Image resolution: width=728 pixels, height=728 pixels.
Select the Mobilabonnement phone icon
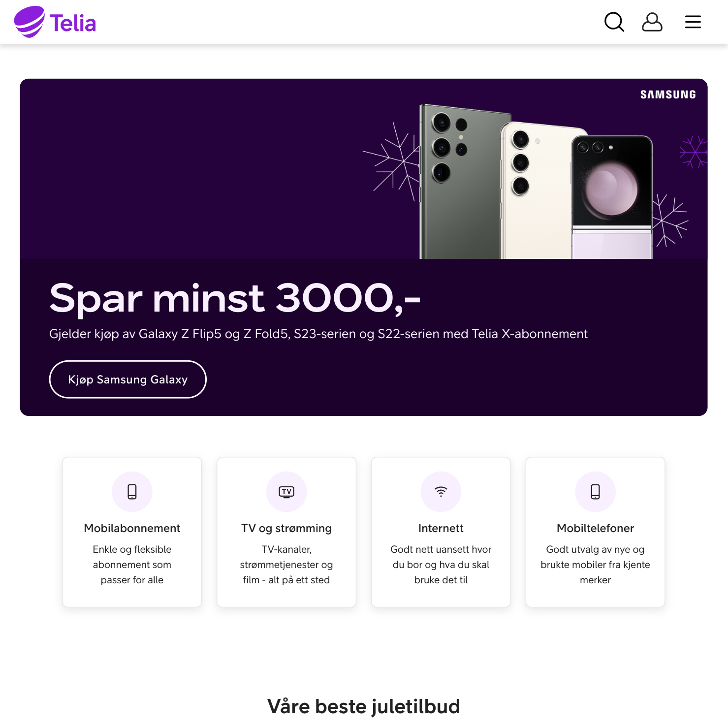click(x=132, y=491)
